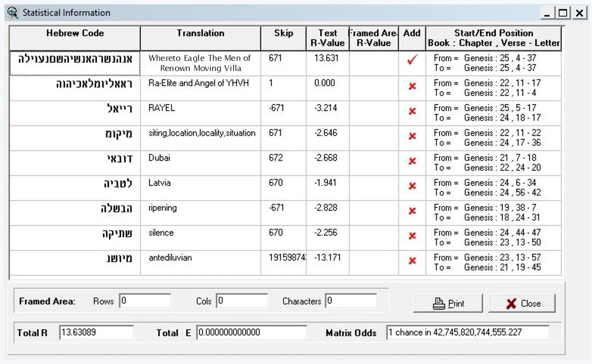Click position 'Genesis : 24 , 56 - 42'
Image resolution: width=592 pixels, height=364 pixels.
tap(502, 193)
